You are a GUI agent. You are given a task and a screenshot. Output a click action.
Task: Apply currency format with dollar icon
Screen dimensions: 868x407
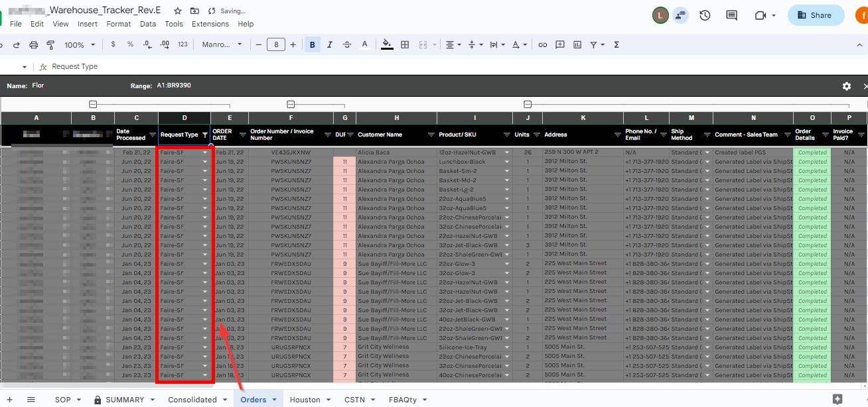[x=113, y=44]
